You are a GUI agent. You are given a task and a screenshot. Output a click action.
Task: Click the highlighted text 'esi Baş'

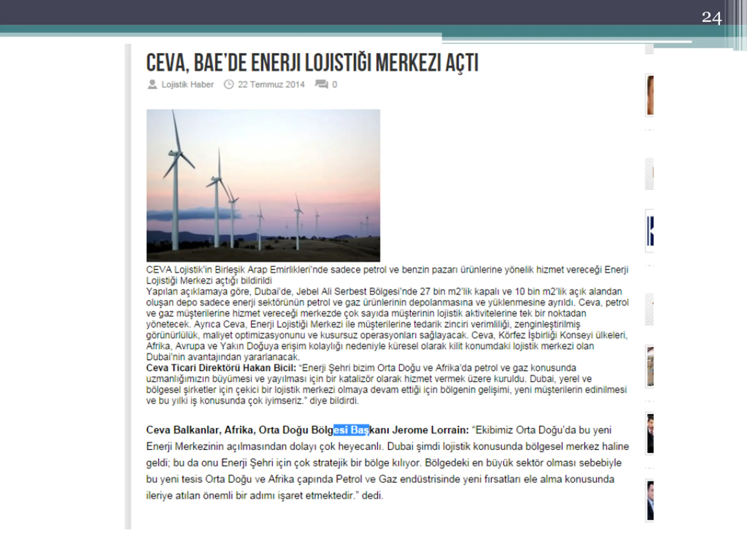point(351,430)
